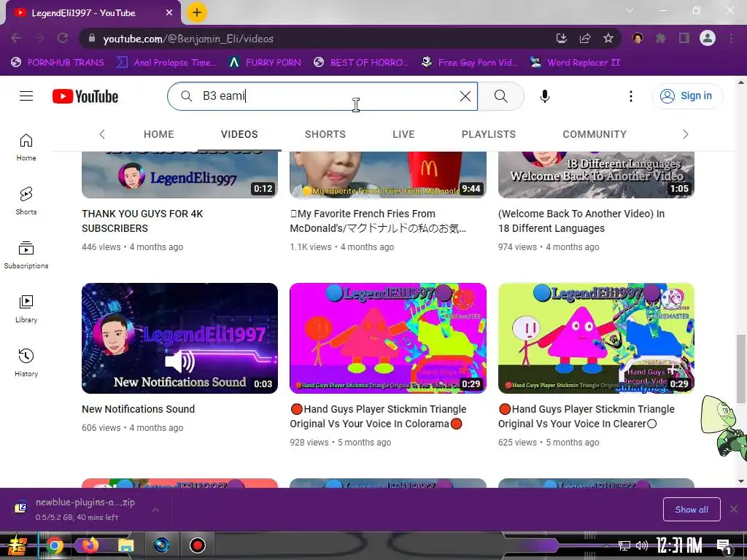The image size is (747, 560).
Task: Open YouTube settings three-dot menu
Action: 631,96
